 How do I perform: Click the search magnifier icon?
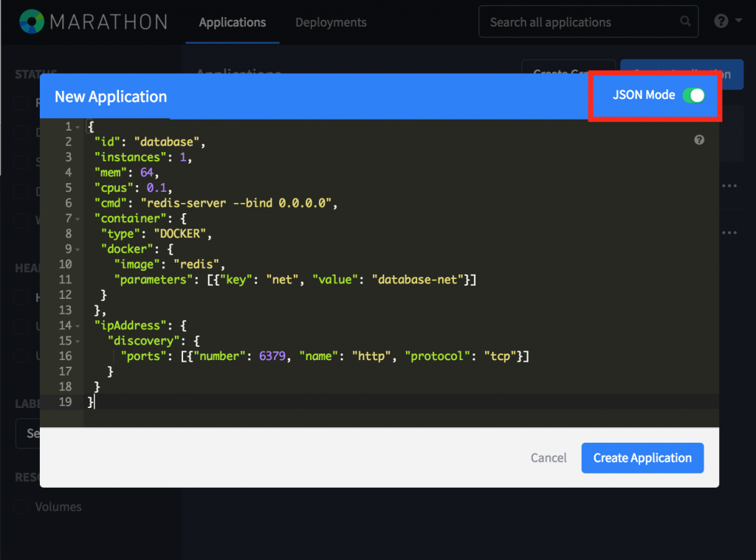coord(684,21)
